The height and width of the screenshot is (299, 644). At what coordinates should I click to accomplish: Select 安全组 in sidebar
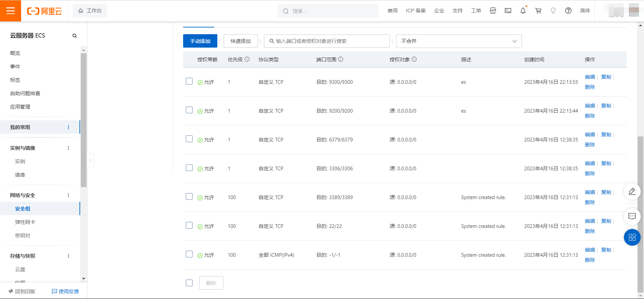tap(22, 209)
